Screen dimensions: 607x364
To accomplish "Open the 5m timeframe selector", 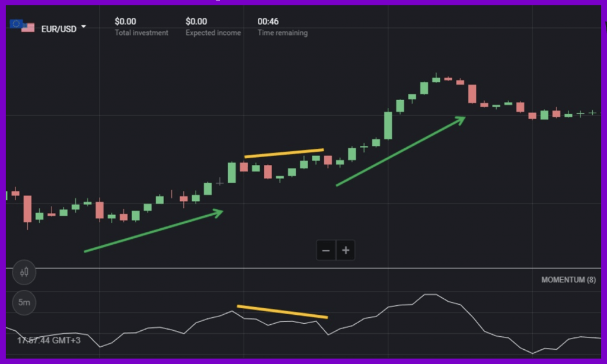I will [24, 302].
